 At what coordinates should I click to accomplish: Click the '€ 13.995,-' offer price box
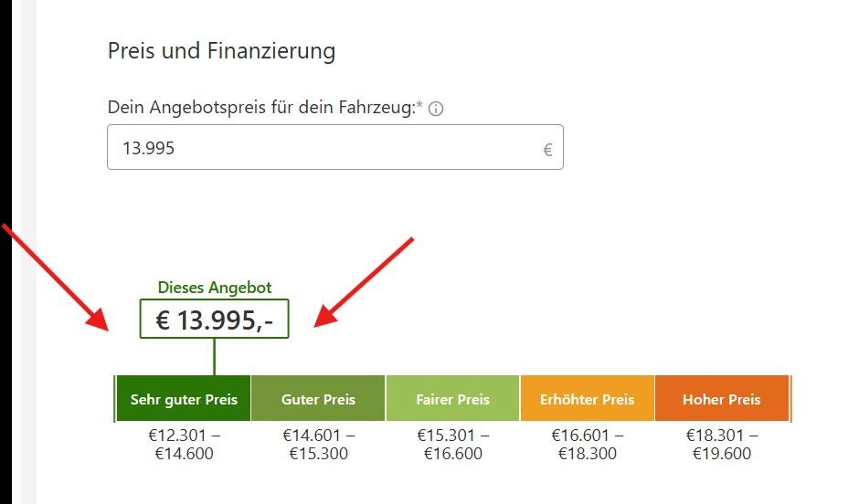tap(214, 320)
